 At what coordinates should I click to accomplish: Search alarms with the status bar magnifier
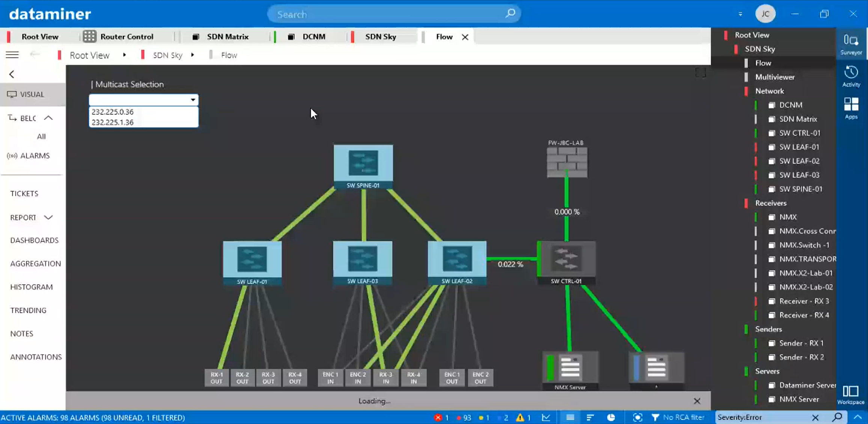[x=838, y=417]
